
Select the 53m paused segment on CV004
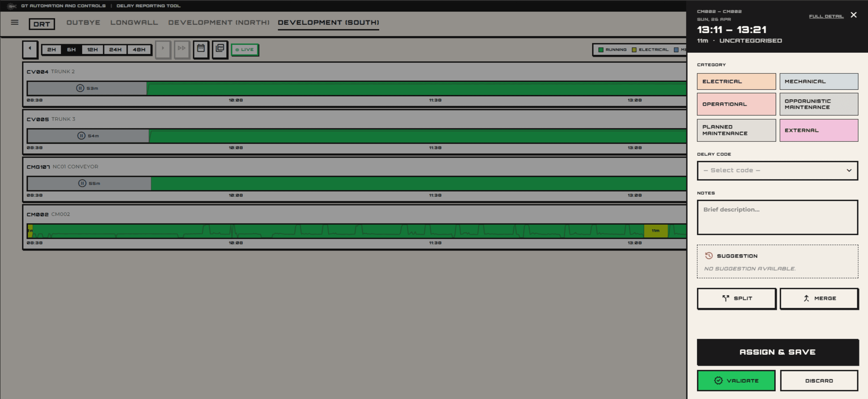pyautogui.click(x=87, y=88)
